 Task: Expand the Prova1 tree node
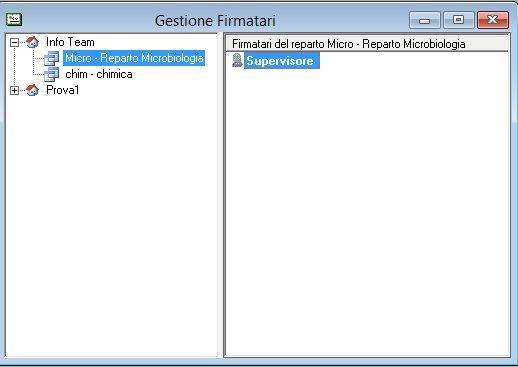(14, 90)
